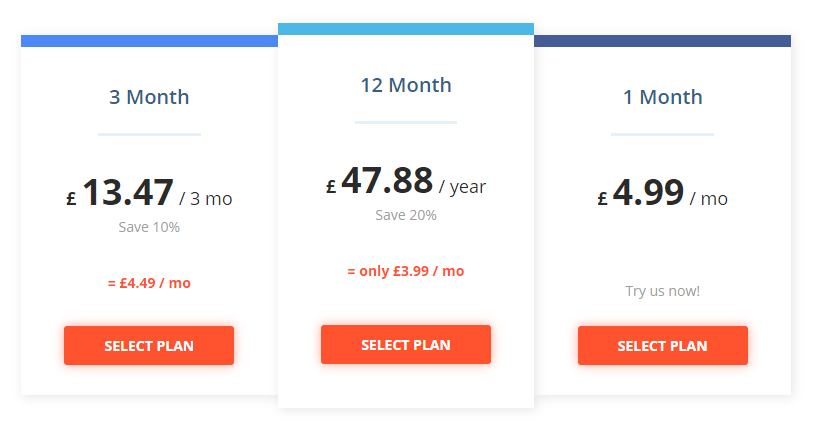The width and height of the screenshot is (813, 430).
Task: Click Select Plan under 3 Month
Action: pyautogui.click(x=149, y=345)
